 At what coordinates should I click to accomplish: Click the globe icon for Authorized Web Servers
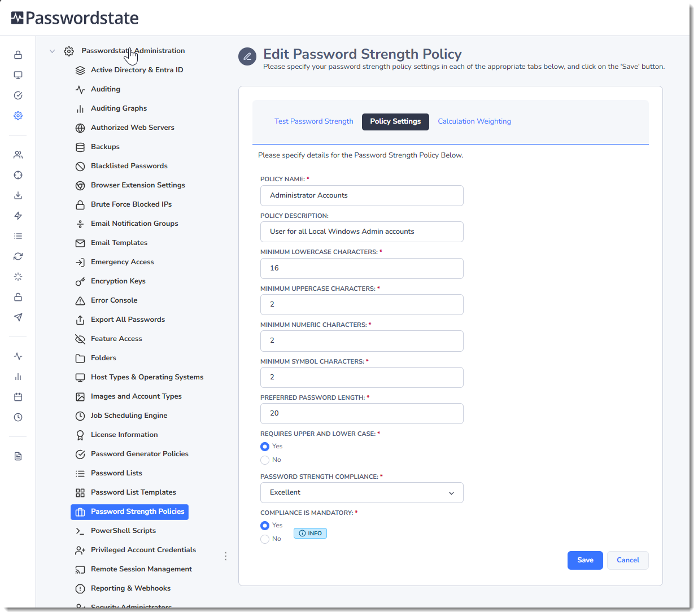click(x=80, y=128)
